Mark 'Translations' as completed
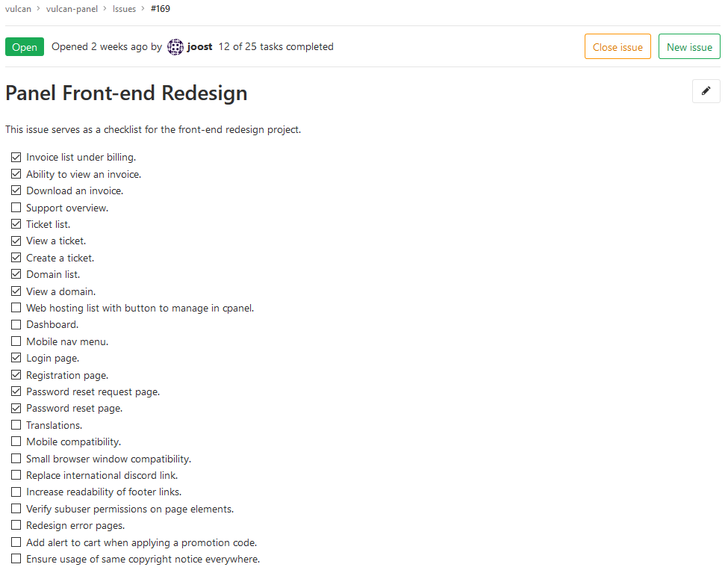 [x=16, y=425]
